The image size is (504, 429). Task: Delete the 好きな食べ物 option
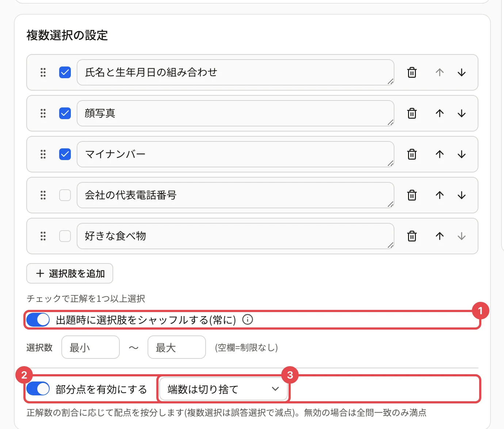pos(412,236)
